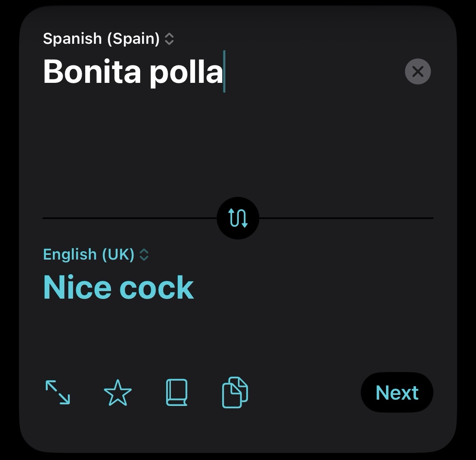Image resolution: width=476 pixels, height=460 pixels.
Task: Click the last word of the translation
Action: pyautogui.click(x=157, y=287)
